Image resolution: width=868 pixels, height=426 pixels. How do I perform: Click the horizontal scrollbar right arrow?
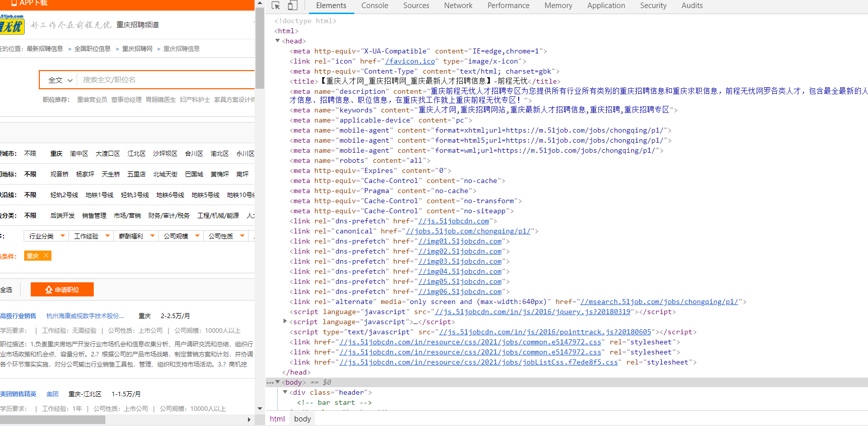point(249,419)
